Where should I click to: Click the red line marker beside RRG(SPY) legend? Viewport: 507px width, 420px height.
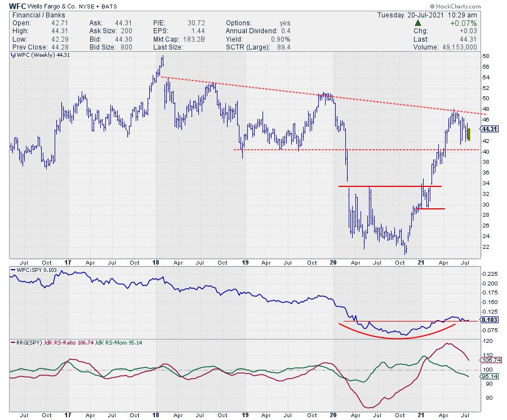[x=11, y=342]
